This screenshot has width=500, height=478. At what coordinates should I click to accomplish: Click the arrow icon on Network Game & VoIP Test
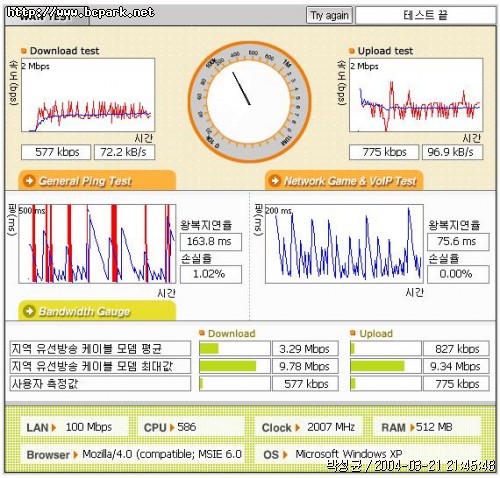(275, 181)
